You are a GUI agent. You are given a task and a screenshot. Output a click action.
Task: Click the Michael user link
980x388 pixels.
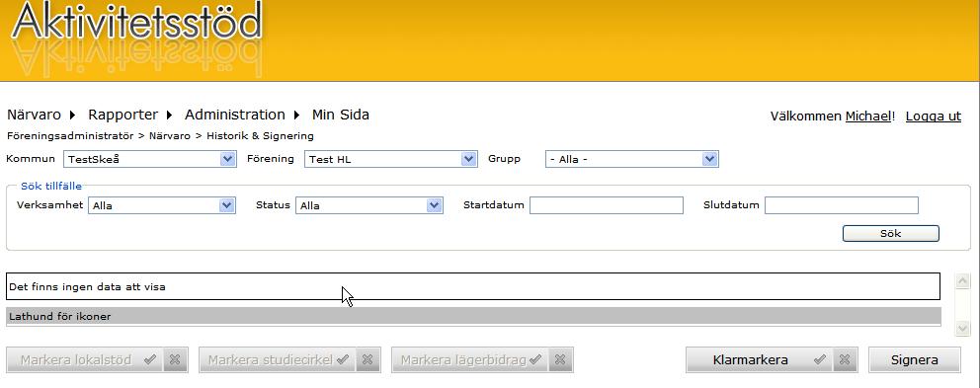coord(868,116)
